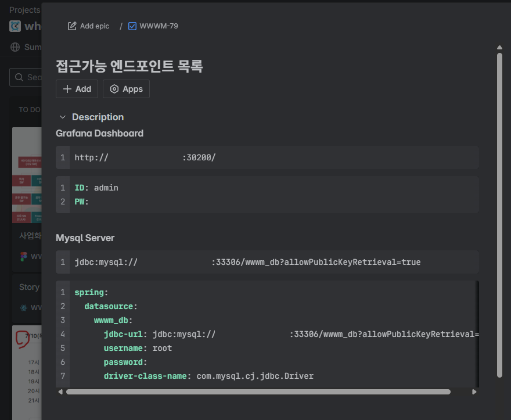The width and height of the screenshot is (511, 420).
Task: Click the issue title 접근가능 엔드포인트 목록
Action: (129, 66)
